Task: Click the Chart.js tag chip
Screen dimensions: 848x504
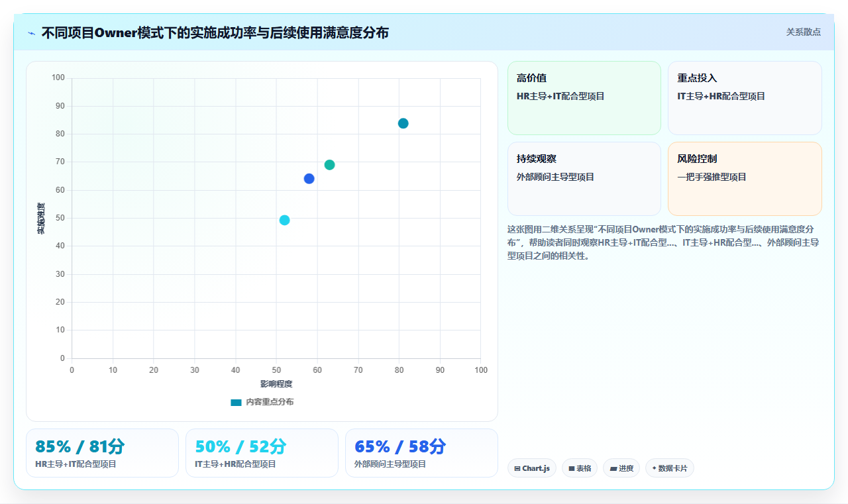Action: coord(532,468)
